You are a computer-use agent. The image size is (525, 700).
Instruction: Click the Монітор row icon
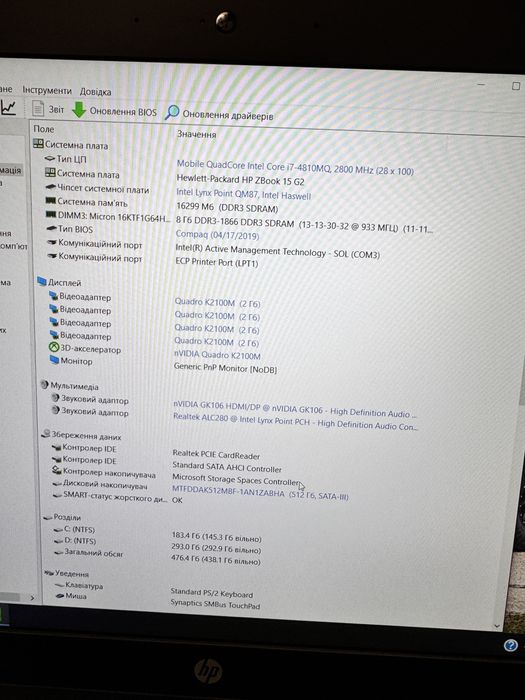[54, 359]
